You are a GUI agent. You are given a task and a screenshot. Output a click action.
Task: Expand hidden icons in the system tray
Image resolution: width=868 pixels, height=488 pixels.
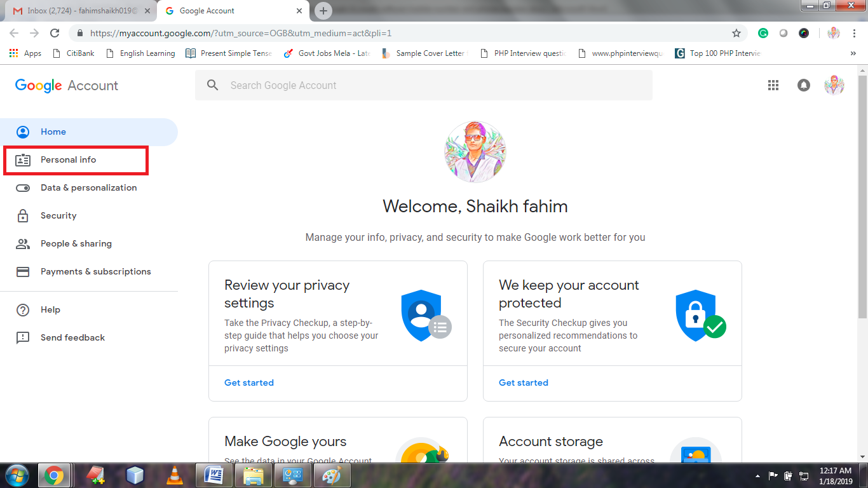[757, 475]
